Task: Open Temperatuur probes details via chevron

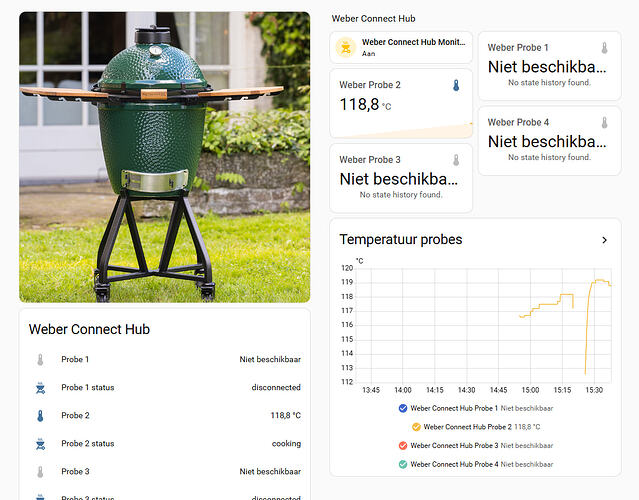Action: click(x=604, y=240)
